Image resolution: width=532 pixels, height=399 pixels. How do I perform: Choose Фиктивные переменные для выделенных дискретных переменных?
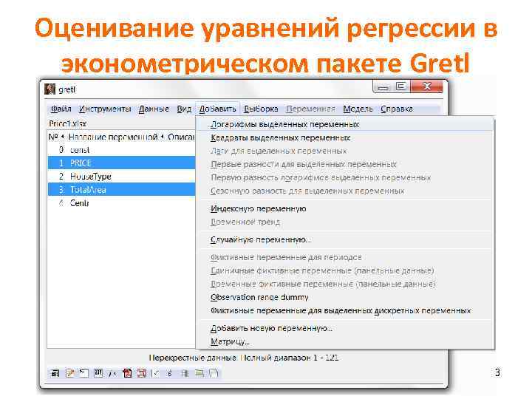tap(345, 310)
